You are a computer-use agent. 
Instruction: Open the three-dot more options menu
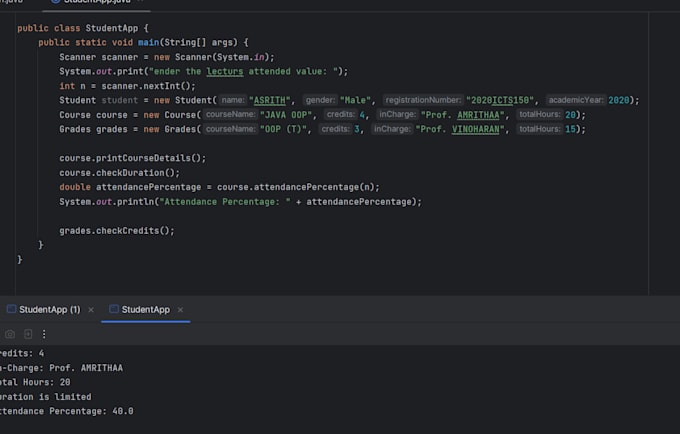click(x=44, y=334)
